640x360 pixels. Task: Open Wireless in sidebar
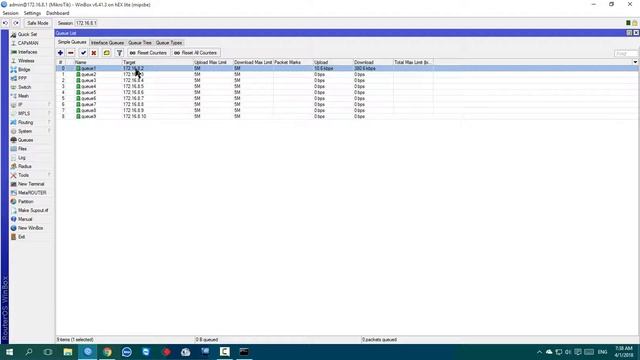point(26,61)
